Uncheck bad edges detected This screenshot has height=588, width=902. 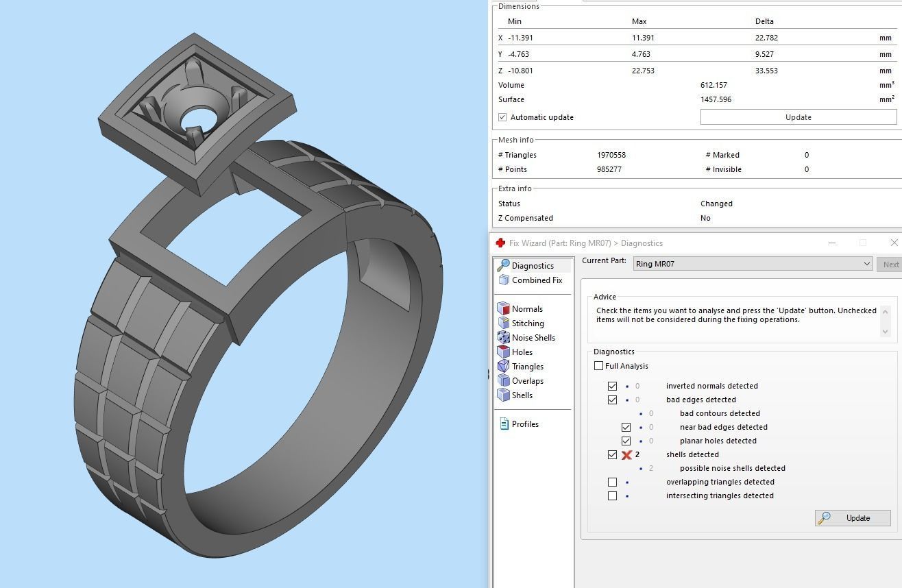612,400
